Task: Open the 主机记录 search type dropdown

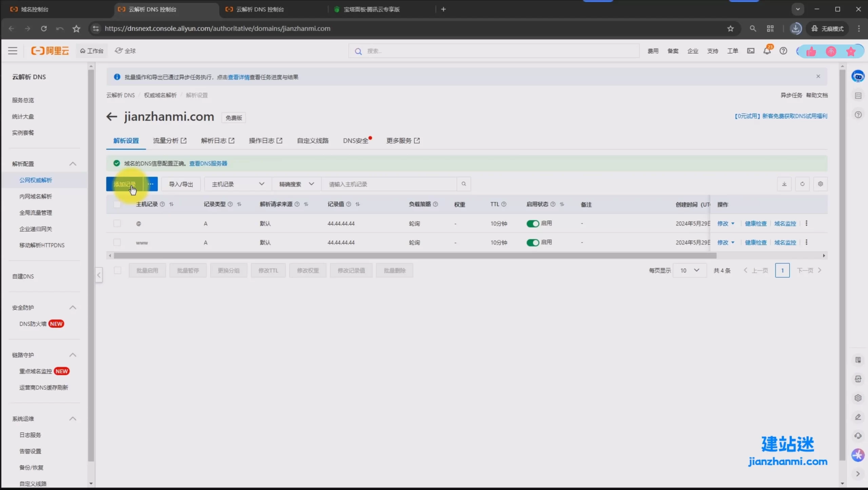Action: [x=238, y=184]
